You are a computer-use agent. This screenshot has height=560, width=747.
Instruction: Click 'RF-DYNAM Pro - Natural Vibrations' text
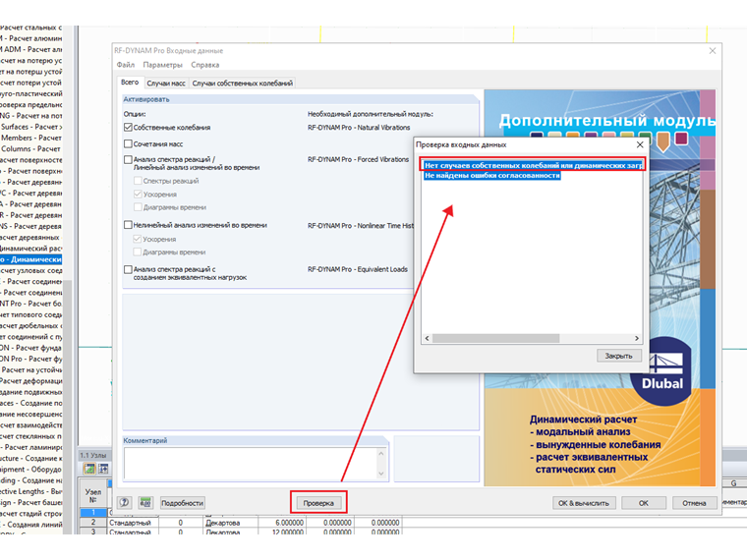point(359,128)
